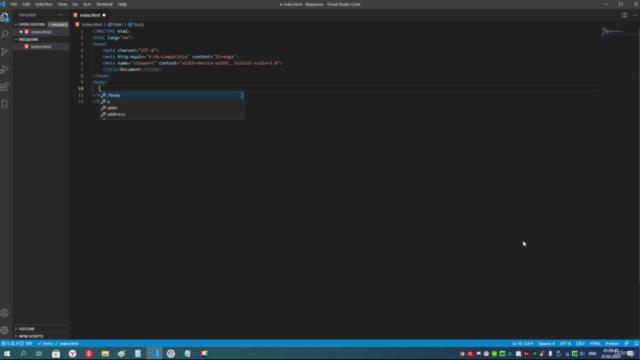Open File Explorer from taskbar
The width and height of the screenshot is (640, 360).
[105, 353]
